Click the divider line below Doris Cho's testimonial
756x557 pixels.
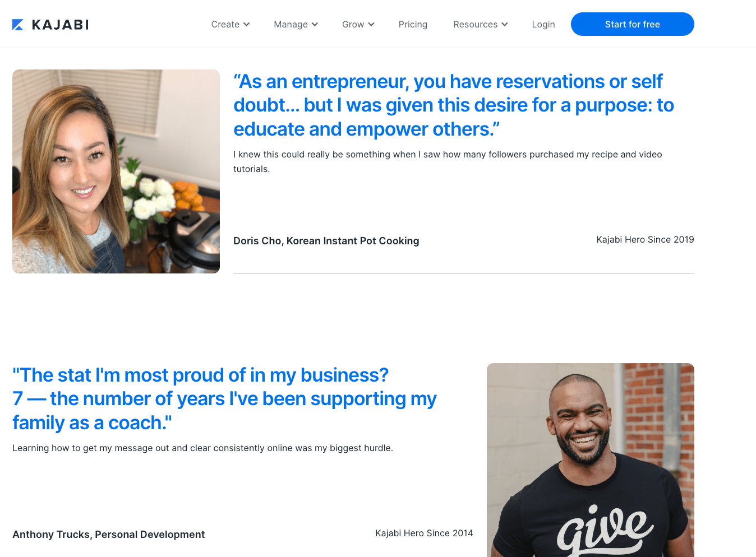pyautogui.click(x=463, y=274)
